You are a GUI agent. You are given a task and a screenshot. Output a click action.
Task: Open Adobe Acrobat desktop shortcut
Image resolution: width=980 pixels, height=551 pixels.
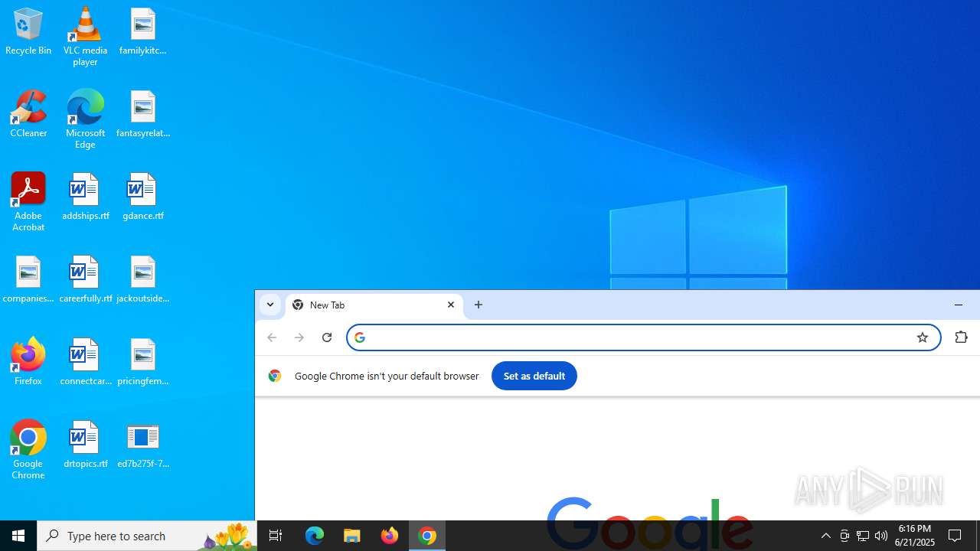[28, 202]
